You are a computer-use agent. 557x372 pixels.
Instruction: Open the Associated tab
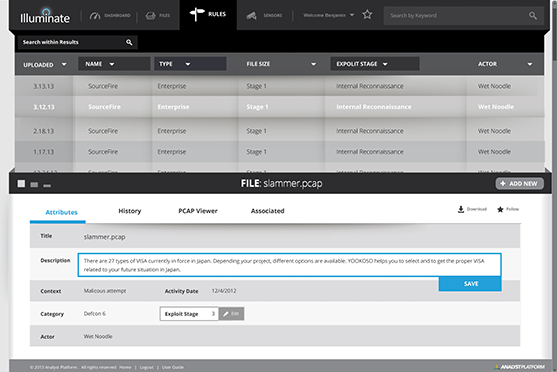(267, 211)
